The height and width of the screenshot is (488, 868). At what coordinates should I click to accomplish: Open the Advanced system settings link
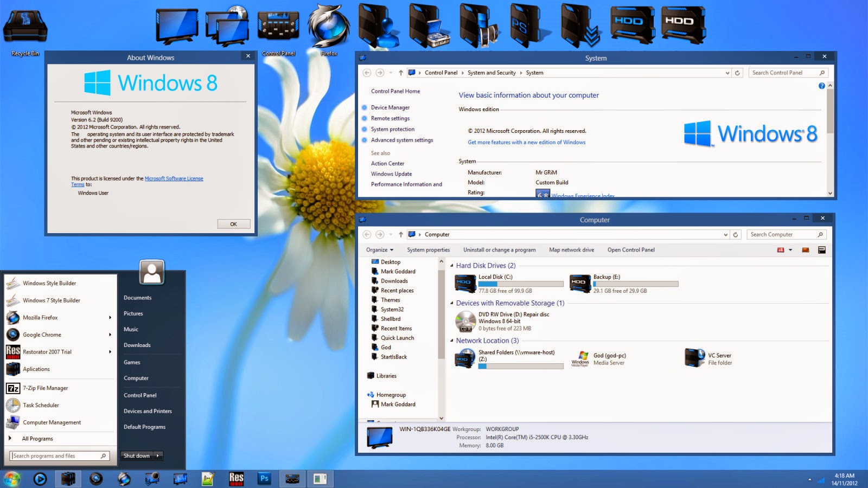click(x=401, y=140)
